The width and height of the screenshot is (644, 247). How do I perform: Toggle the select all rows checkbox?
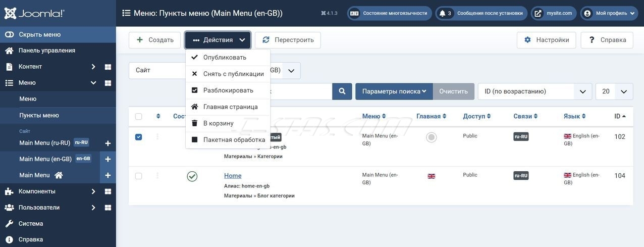click(x=138, y=117)
